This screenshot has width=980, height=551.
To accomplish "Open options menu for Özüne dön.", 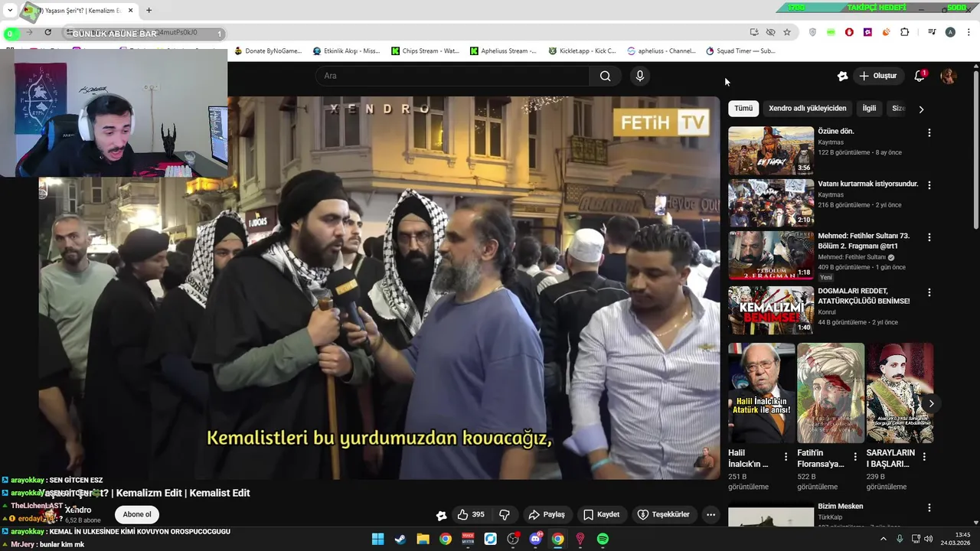I will point(929,132).
